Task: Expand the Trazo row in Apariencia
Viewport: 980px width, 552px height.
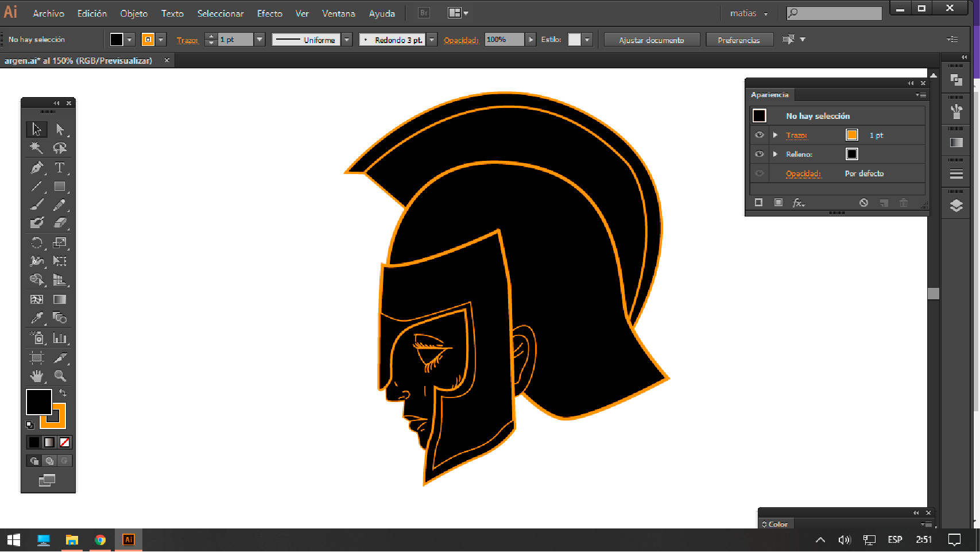Action: coord(775,135)
